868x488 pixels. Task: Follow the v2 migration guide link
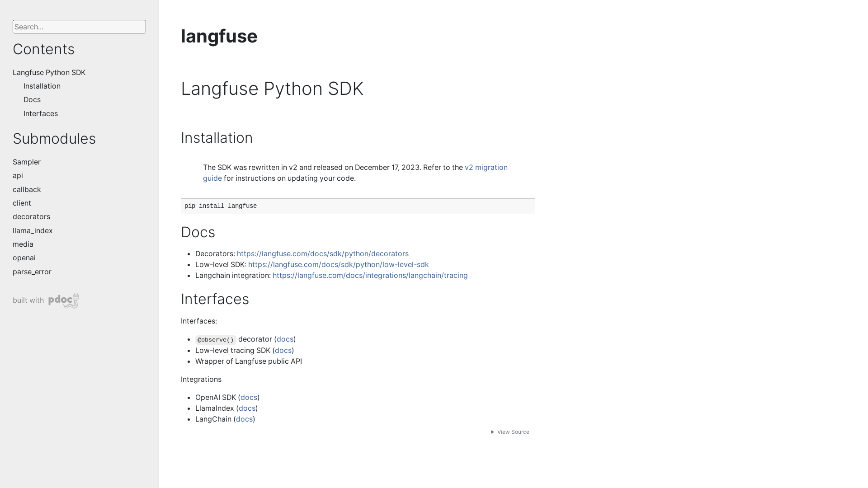tap(486, 167)
